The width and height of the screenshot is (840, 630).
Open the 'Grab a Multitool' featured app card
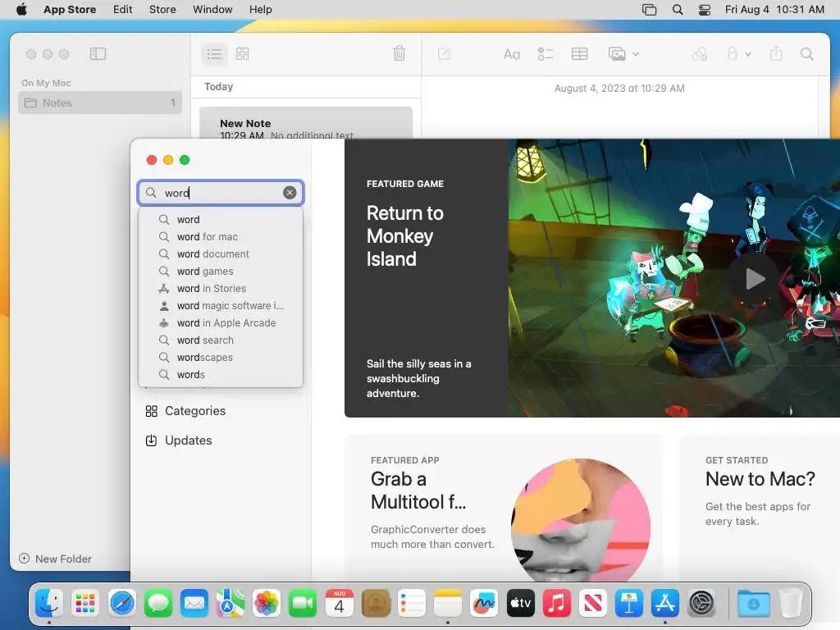[504, 509]
